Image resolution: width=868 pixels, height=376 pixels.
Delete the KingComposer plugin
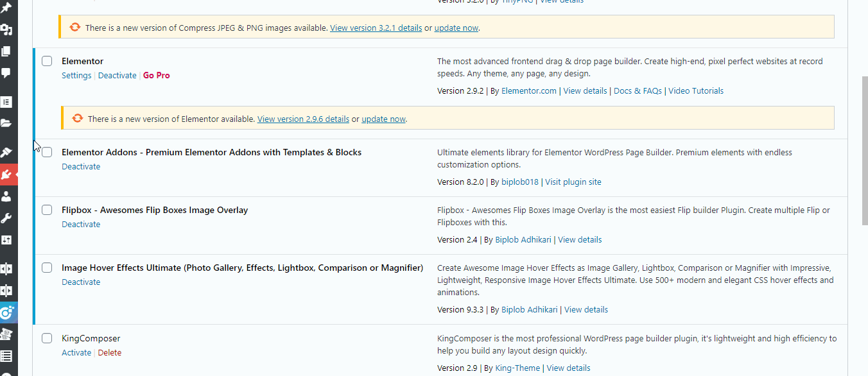coord(110,352)
